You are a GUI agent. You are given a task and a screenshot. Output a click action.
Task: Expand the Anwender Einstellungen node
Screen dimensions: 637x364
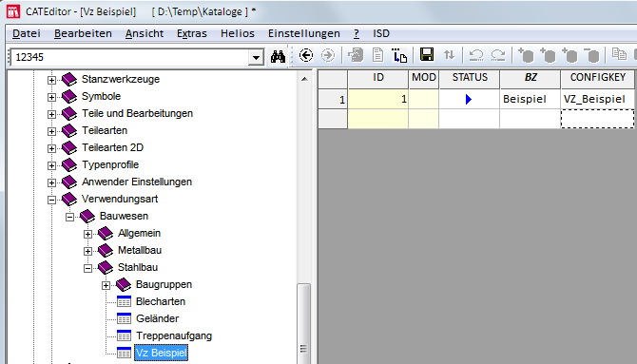click(x=51, y=182)
